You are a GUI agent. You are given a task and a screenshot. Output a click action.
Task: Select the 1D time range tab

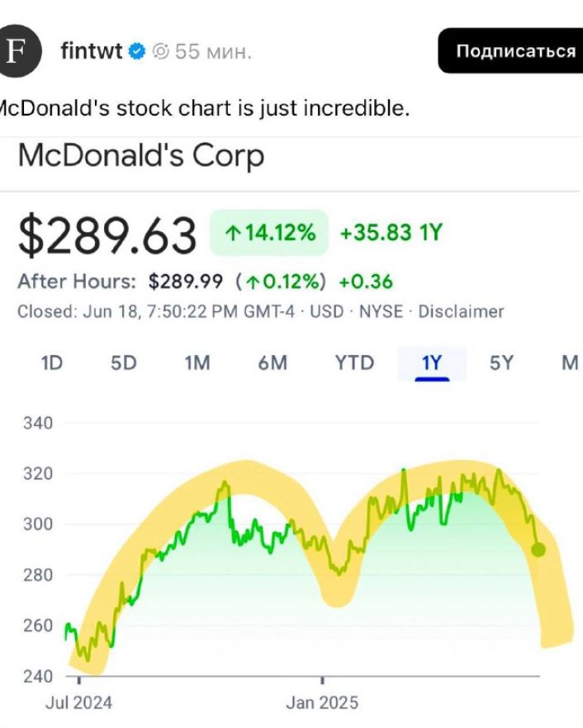(52, 362)
